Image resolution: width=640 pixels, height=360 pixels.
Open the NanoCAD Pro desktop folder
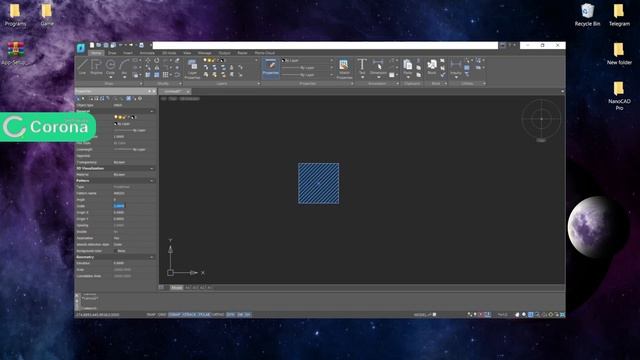pos(619,96)
